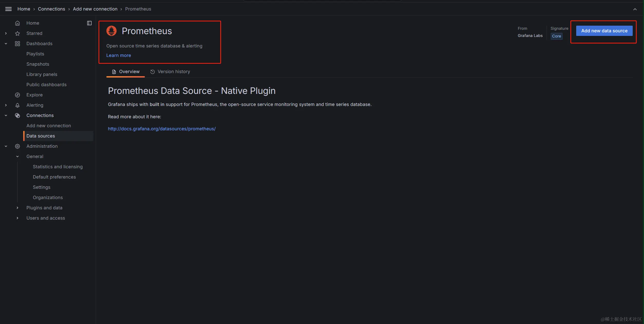Open the docs.grafana.org Prometheus link
The width and height of the screenshot is (644, 324).
pos(162,129)
